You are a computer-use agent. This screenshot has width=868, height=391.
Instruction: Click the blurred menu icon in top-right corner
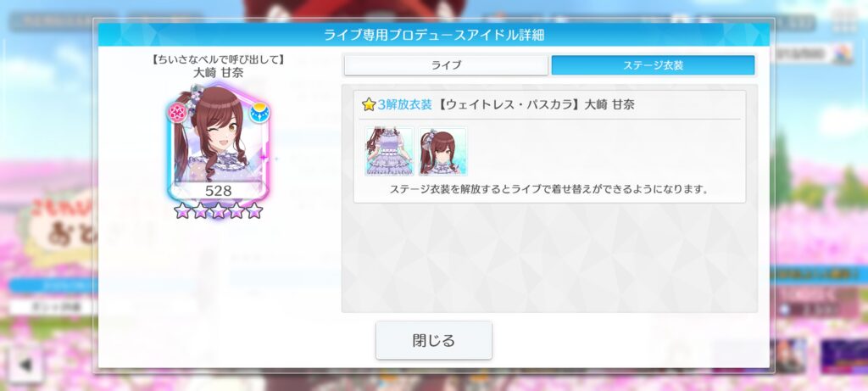845,20
